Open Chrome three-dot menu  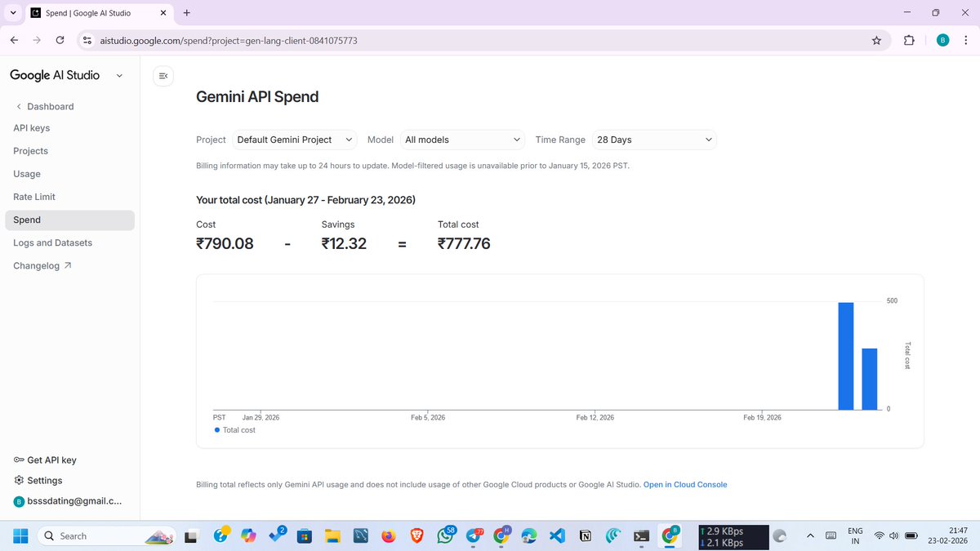pyautogui.click(x=967, y=40)
